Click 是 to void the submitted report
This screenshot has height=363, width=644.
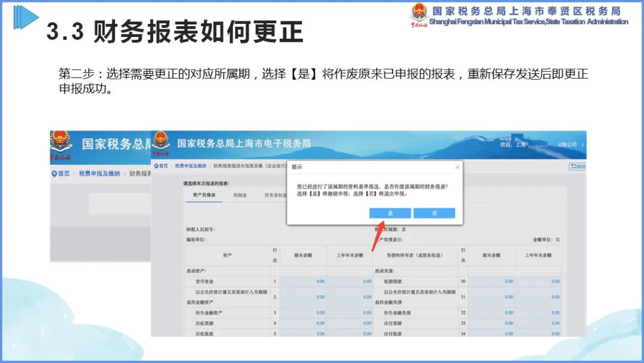tap(390, 213)
